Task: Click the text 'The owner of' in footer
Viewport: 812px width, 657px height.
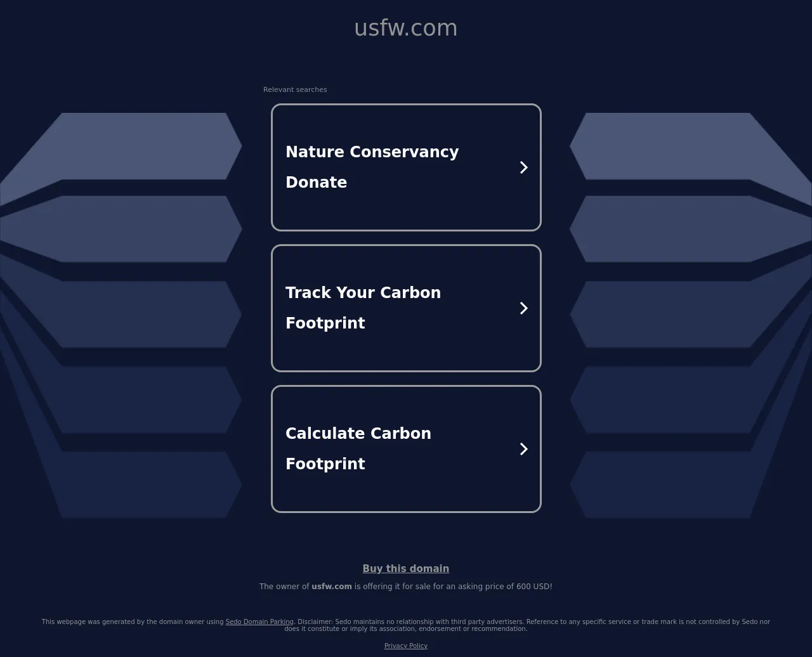Action: [x=284, y=587]
